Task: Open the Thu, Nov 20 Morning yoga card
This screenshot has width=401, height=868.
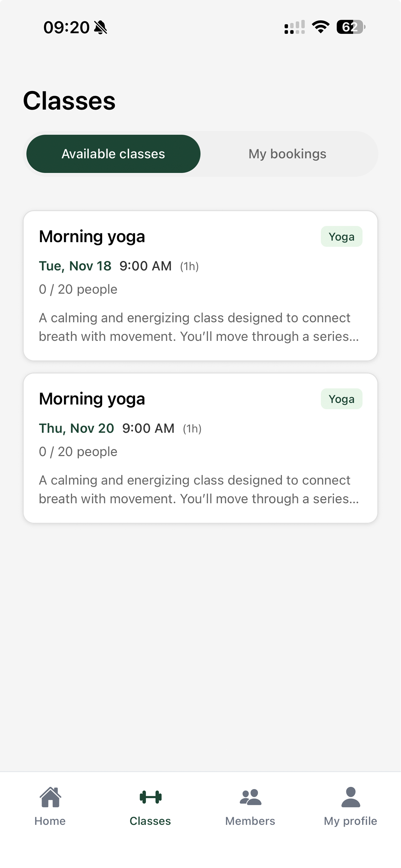Action: [200, 448]
